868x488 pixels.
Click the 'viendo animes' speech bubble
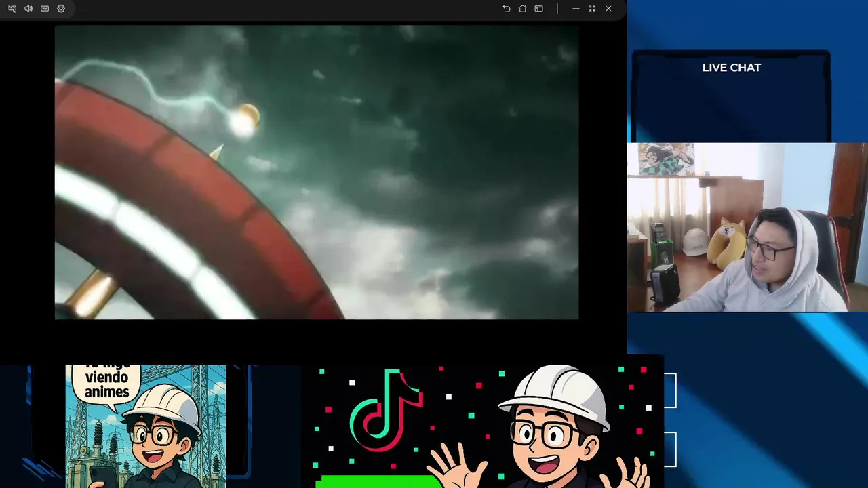click(106, 385)
